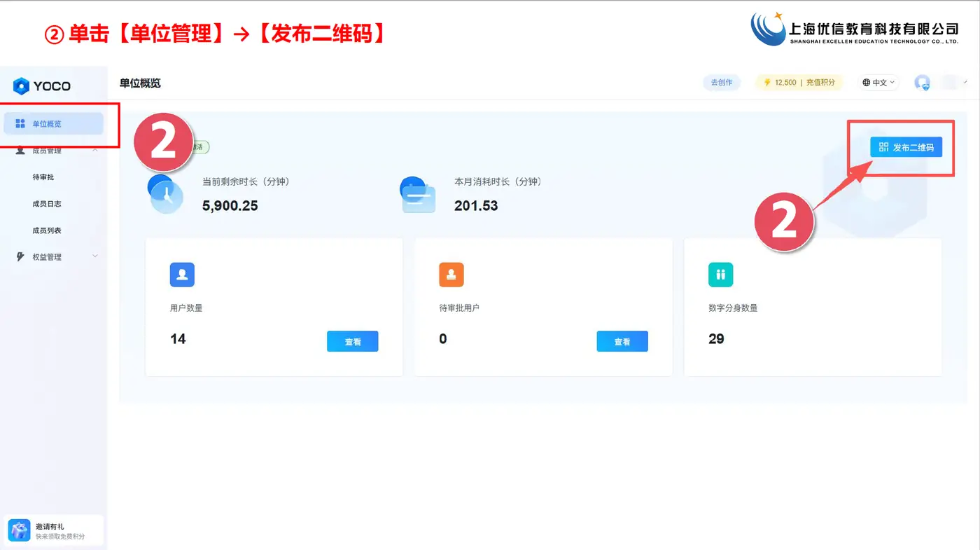Click the 12,500 points balance

pos(785,83)
